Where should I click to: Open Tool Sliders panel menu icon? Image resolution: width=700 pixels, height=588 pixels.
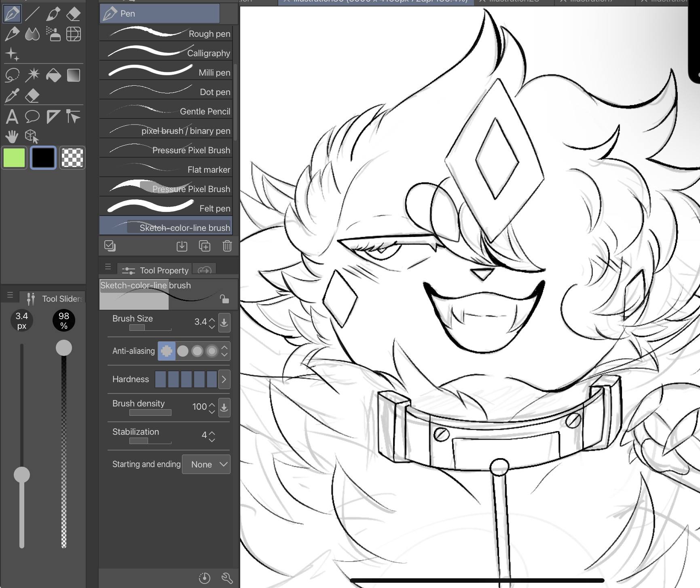pos(10,295)
